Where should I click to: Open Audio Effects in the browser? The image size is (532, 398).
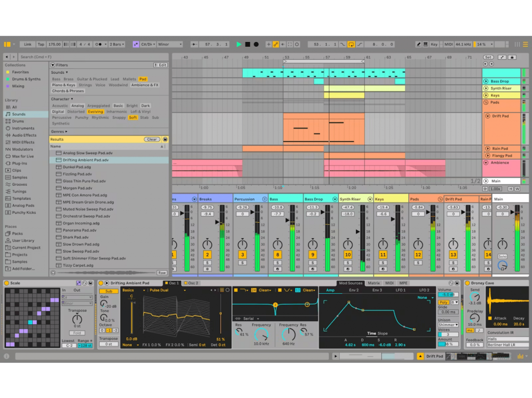pos(24,135)
